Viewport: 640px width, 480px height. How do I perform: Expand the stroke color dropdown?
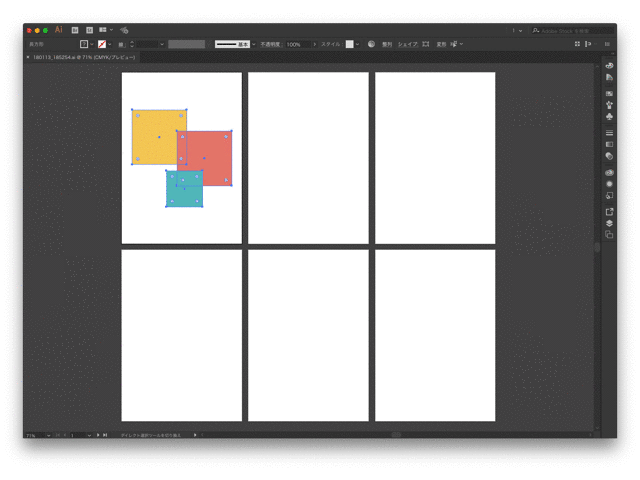111,44
